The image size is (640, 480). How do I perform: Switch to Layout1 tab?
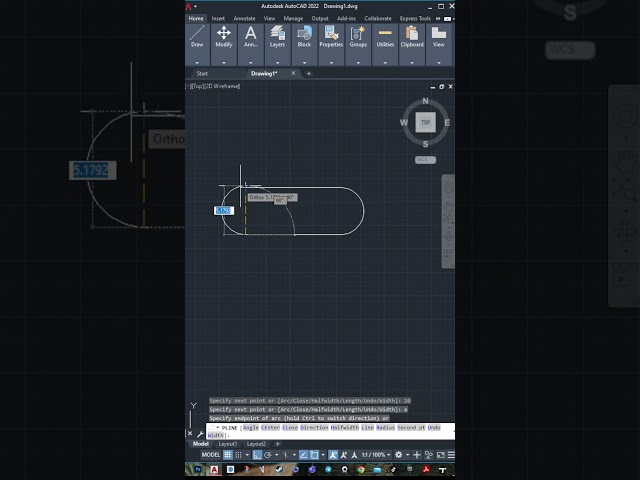point(228,444)
